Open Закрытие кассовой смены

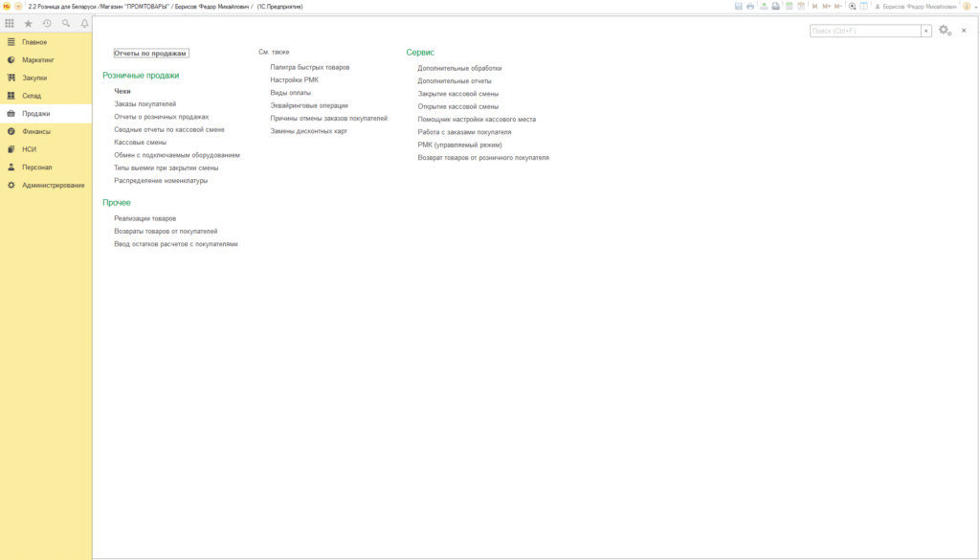point(458,94)
